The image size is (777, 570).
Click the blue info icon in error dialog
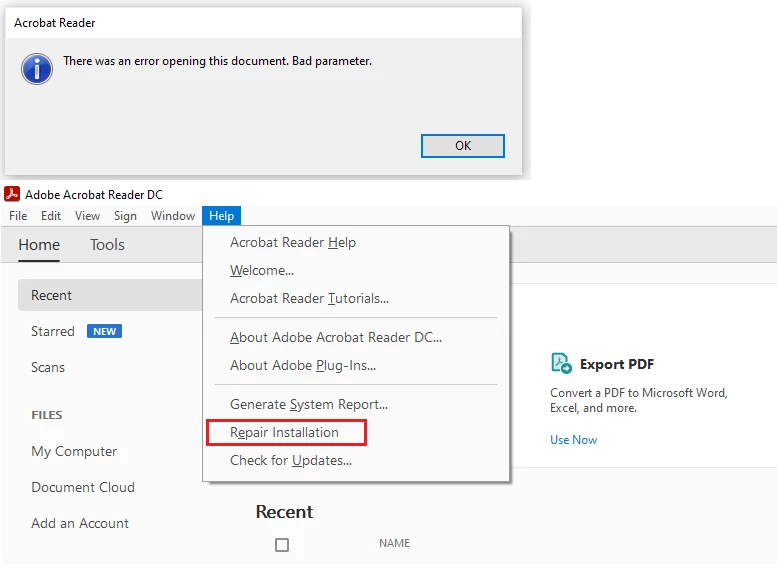pyautogui.click(x=37, y=69)
